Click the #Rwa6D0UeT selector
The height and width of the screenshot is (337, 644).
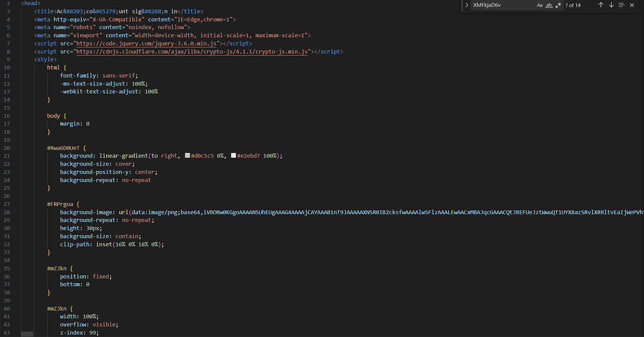pyautogui.click(x=63, y=148)
